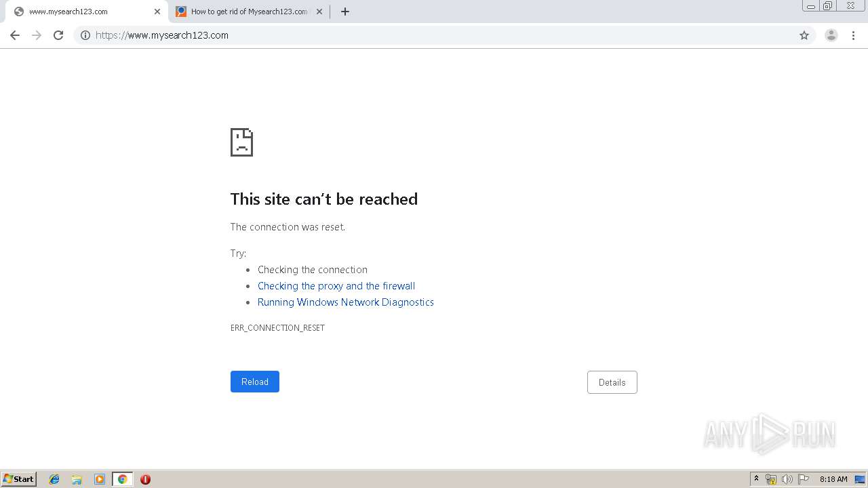Click the 8:18 AM system clock
Viewport: 868px width, 488px height.
(833, 479)
